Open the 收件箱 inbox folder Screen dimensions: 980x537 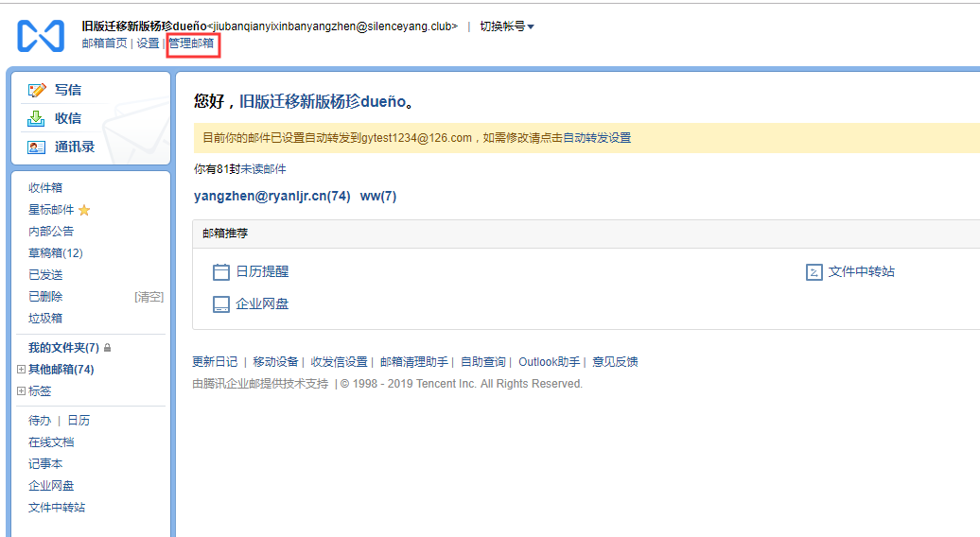(x=45, y=188)
